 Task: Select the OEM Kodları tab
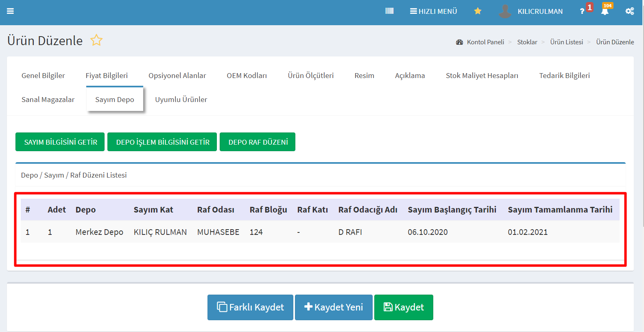pyautogui.click(x=247, y=76)
